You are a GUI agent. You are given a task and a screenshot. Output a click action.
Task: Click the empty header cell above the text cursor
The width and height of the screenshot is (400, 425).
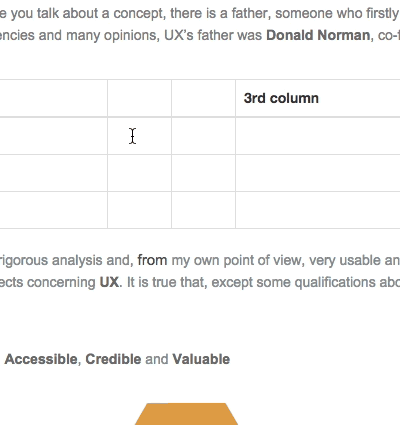pyautogui.click(x=140, y=98)
